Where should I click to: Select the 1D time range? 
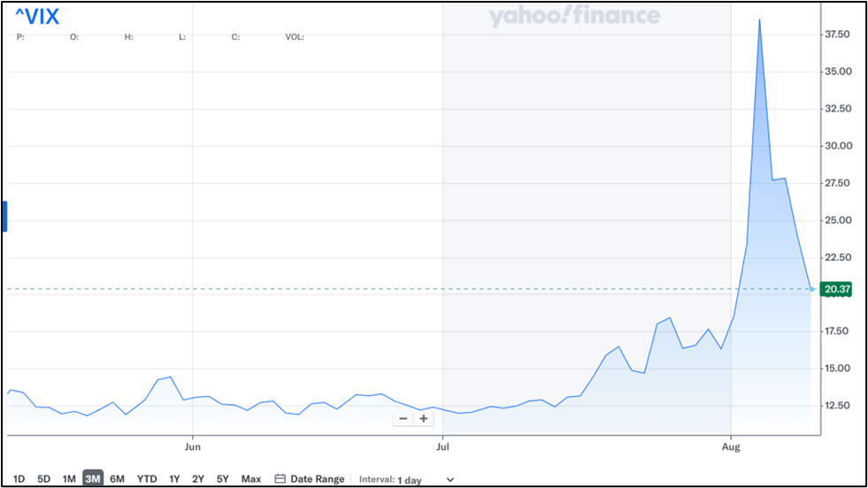pyautogui.click(x=19, y=479)
